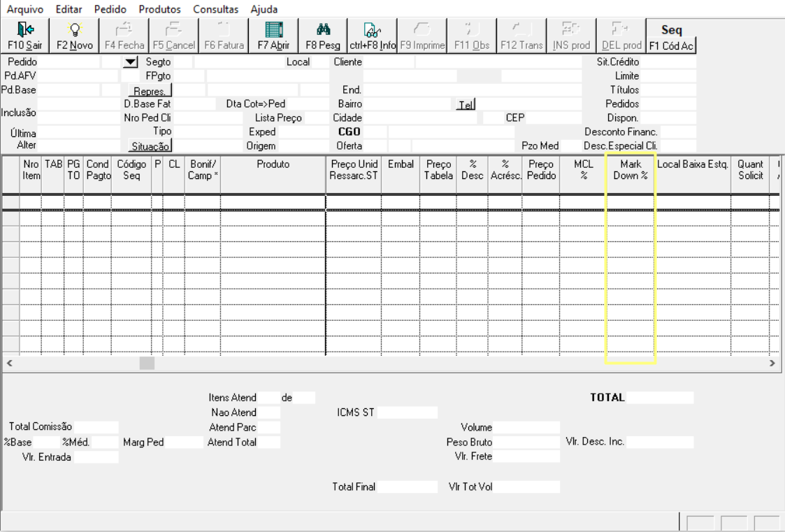This screenshot has height=532, width=785.
Task: Click the INS prod toolbar icon
Action: [x=571, y=36]
